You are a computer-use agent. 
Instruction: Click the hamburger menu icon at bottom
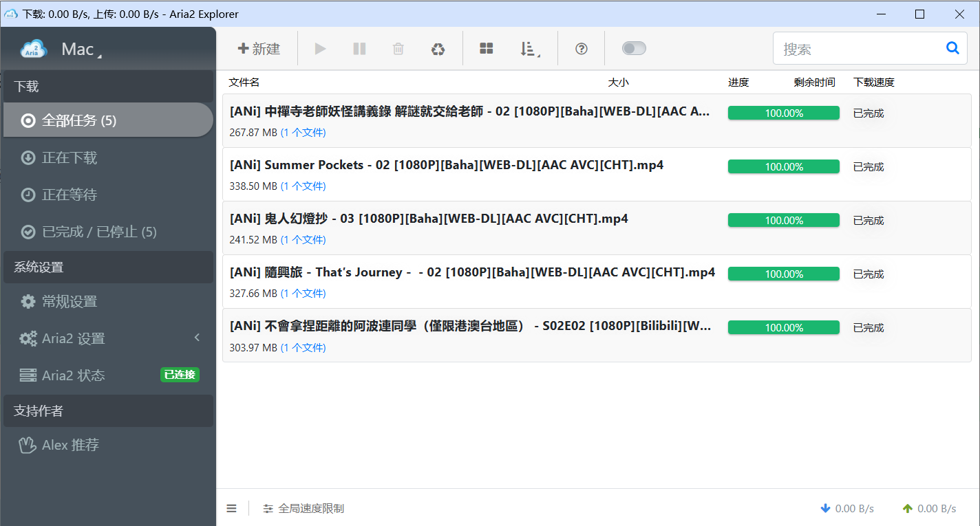click(x=232, y=509)
